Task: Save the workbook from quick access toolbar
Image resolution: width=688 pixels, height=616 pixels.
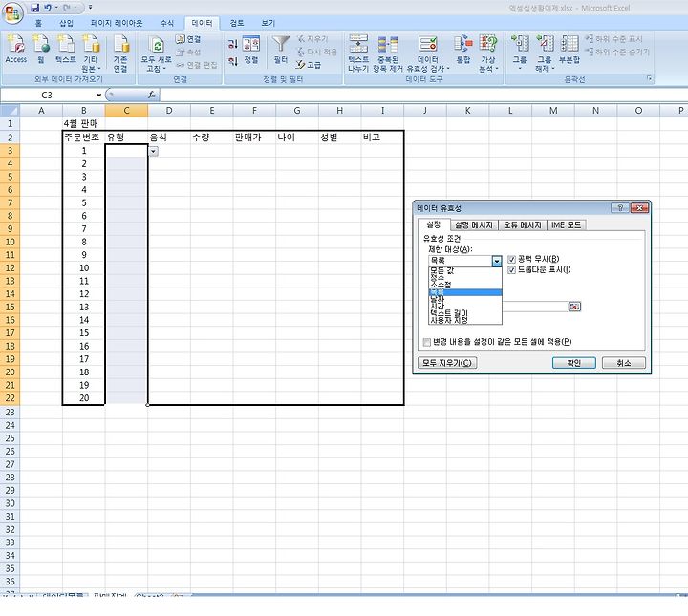Action: click(x=35, y=8)
